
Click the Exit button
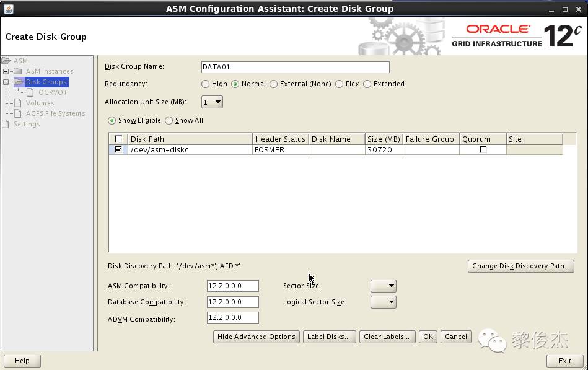pyautogui.click(x=564, y=361)
